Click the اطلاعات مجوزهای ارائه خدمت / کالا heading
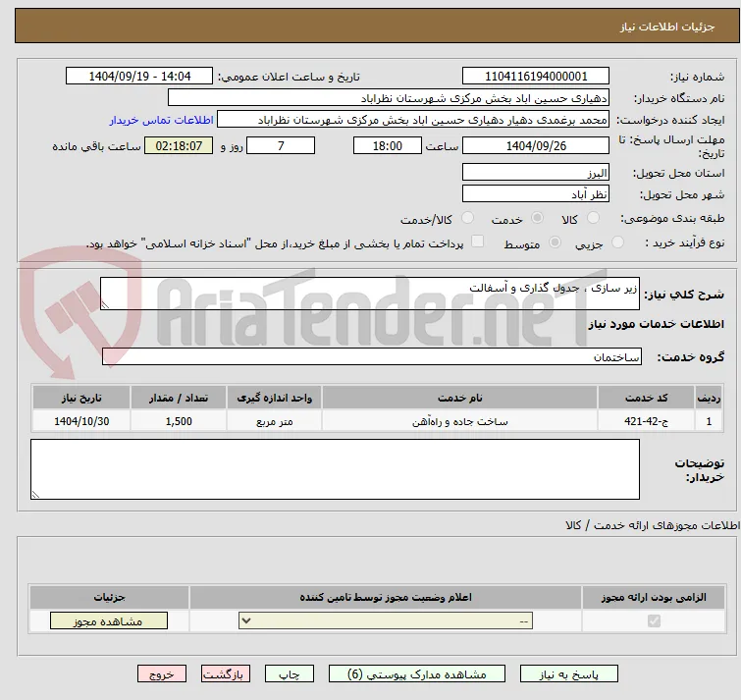Screen dimensions: 741x700 pos(652,525)
